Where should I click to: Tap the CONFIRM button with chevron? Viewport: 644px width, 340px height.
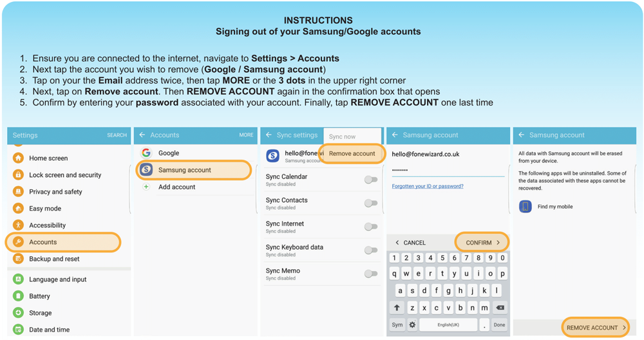(x=482, y=243)
